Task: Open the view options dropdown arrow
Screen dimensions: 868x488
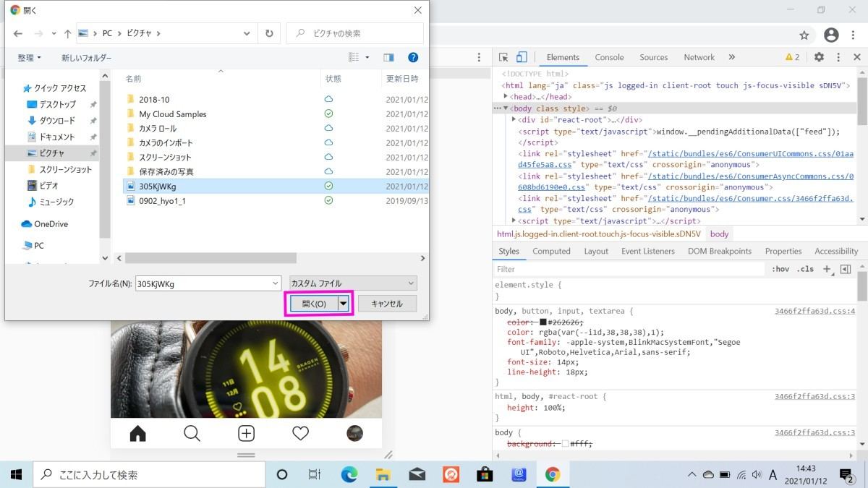Action: click(x=367, y=57)
